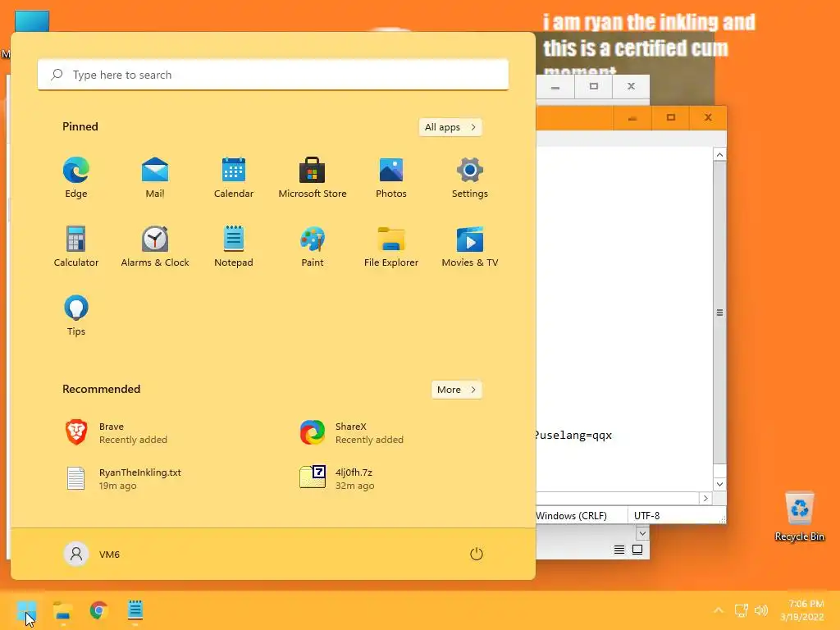Screen dimensions: 840x630
Task: Click Notepad's horizontal scroll right arrow
Action: pos(705,498)
